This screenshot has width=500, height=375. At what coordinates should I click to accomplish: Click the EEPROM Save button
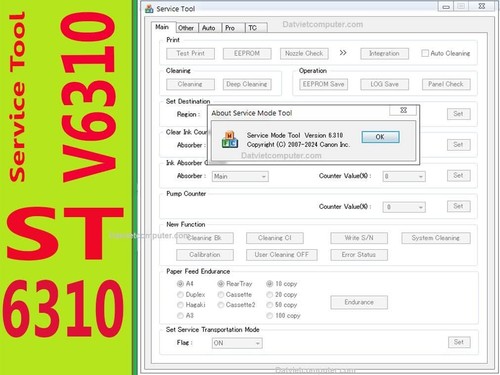click(323, 84)
